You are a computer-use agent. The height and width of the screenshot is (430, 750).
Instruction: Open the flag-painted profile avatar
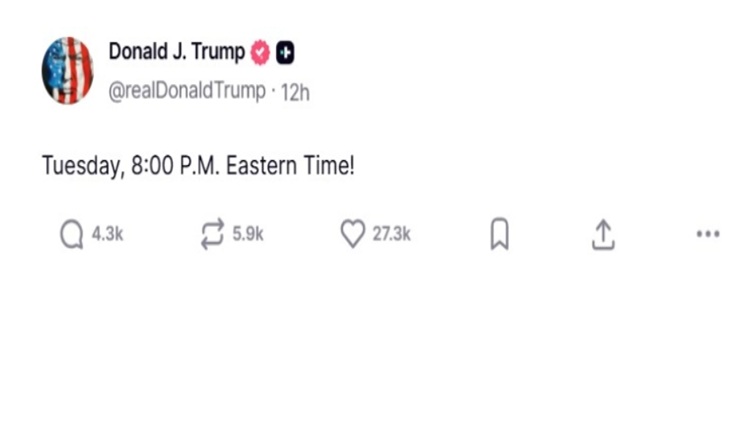[67, 70]
